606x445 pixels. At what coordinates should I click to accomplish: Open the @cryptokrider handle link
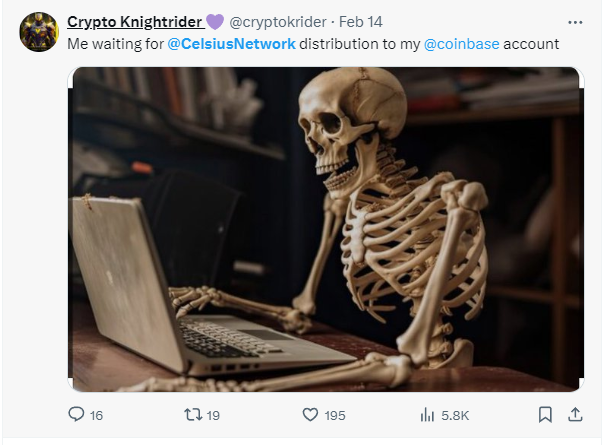tap(278, 22)
